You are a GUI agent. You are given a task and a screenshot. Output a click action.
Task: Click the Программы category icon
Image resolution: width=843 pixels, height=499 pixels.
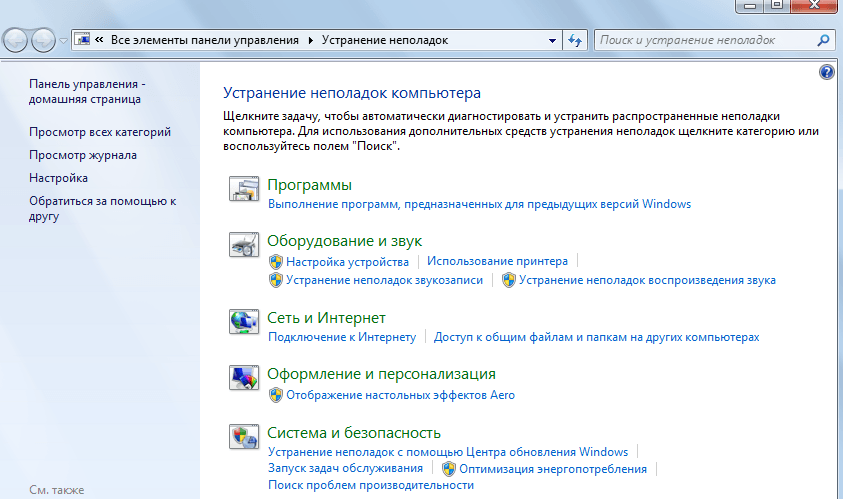click(x=244, y=189)
